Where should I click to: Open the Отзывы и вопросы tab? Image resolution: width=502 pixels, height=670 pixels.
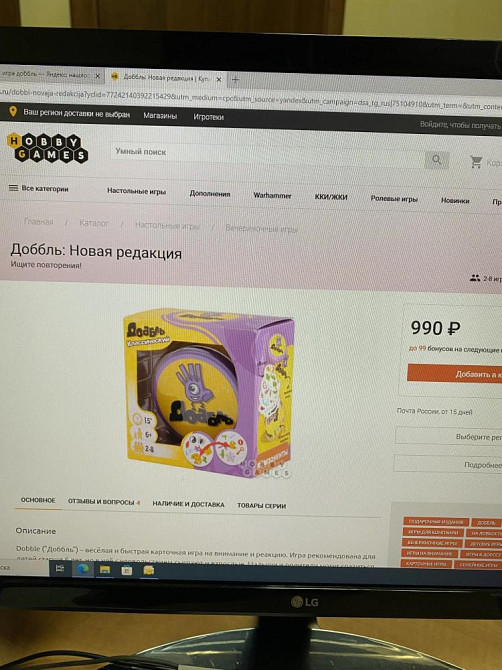[x=104, y=502]
